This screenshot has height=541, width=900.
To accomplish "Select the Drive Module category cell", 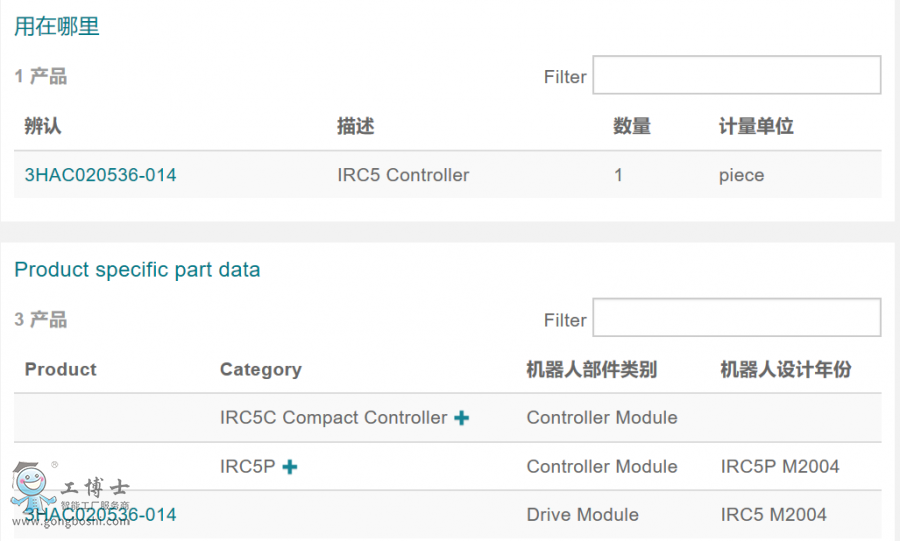I will [582, 515].
